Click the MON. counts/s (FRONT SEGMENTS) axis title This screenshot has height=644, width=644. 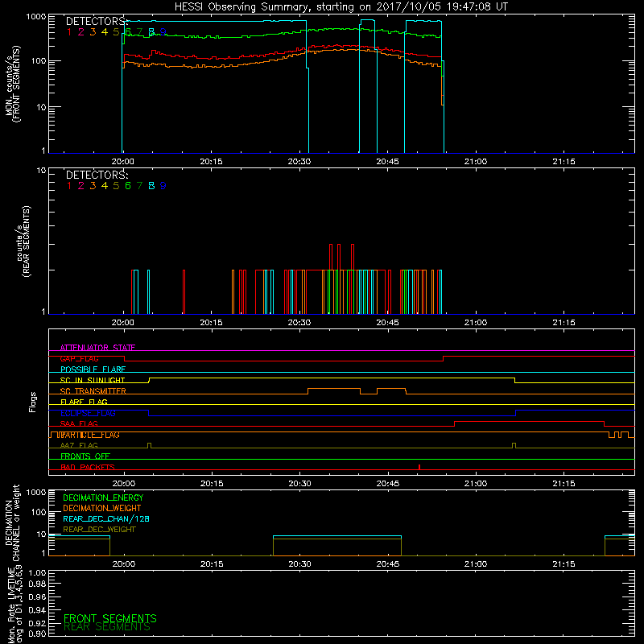[x=13, y=84]
